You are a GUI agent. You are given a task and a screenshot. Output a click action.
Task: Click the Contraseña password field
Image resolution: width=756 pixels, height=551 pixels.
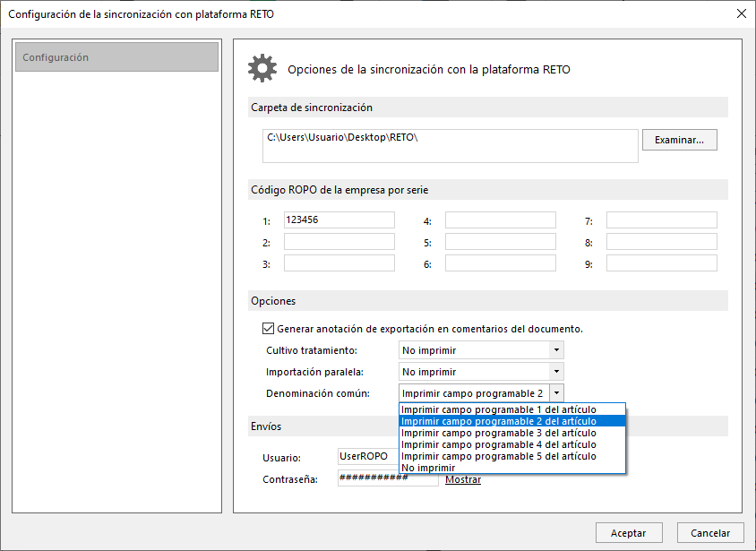pyautogui.click(x=388, y=478)
